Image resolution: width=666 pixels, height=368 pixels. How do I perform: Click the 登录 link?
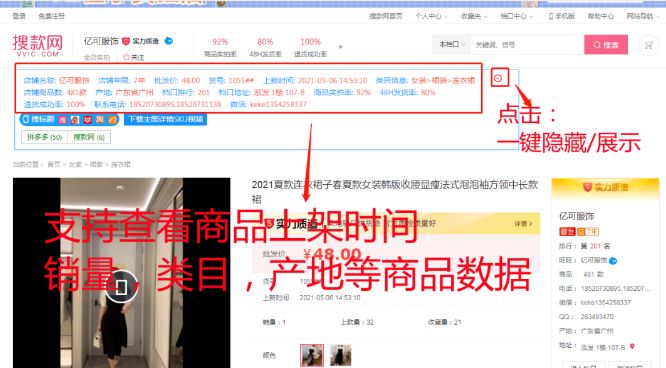click(19, 16)
